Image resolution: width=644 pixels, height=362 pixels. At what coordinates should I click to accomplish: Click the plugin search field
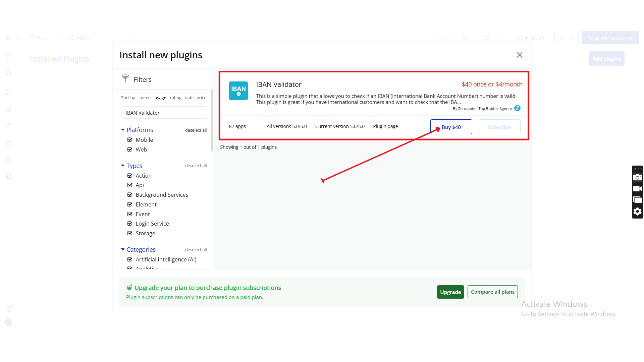tap(164, 113)
